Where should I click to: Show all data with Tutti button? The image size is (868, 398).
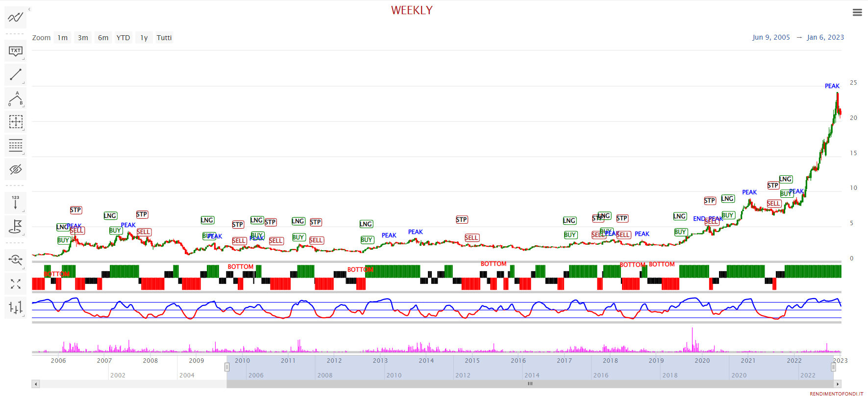pyautogui.click(x=164, y=38)
